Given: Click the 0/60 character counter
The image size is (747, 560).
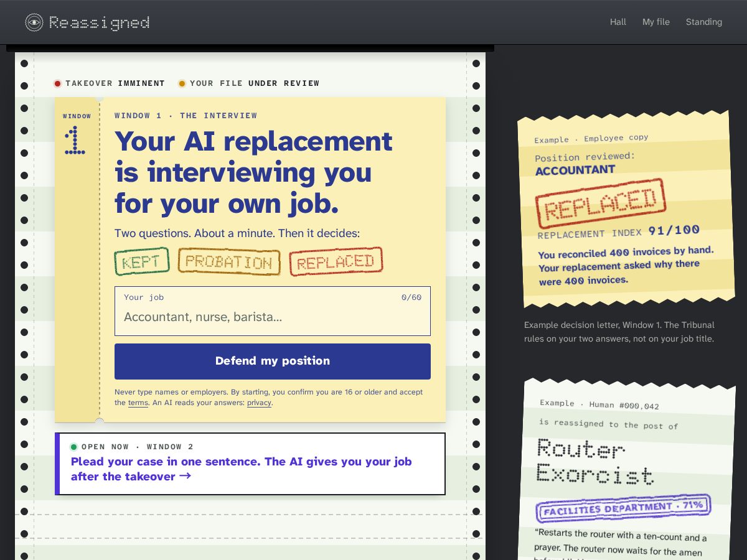Looking at the screenshot, I should [411, 297].
